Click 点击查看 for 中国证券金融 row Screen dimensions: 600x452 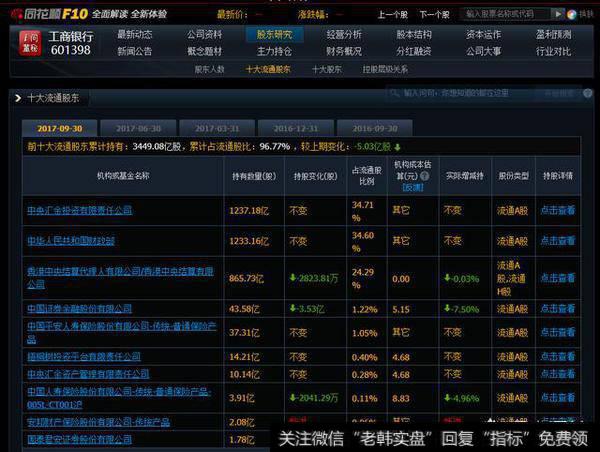[x=558, y=308]
